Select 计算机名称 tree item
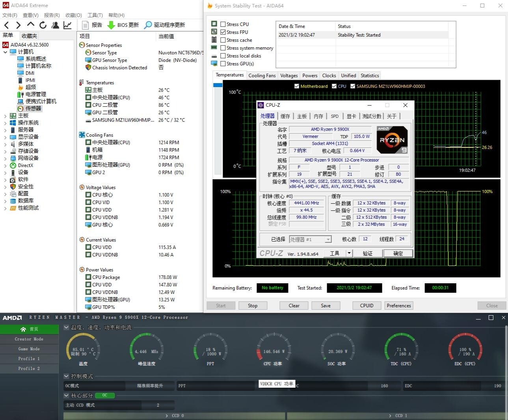508x420 pixels. coord(34,66)
